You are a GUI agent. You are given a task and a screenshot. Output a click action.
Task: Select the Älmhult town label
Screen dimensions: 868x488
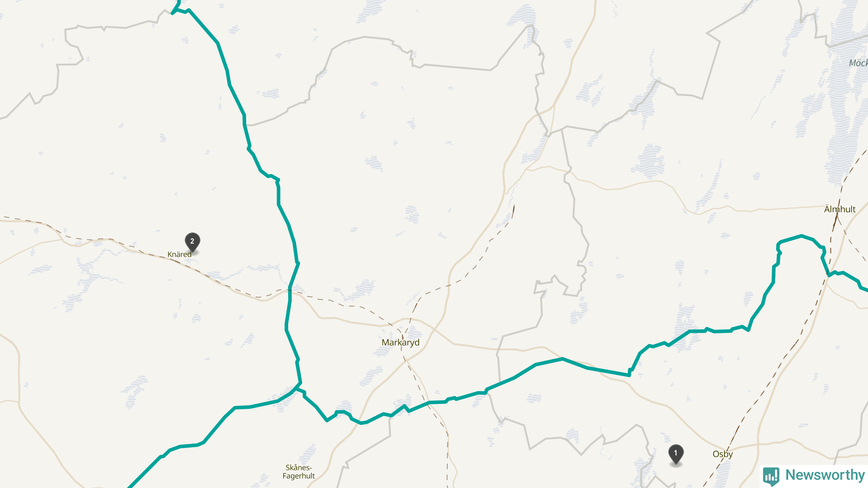[x=840, y=209]
